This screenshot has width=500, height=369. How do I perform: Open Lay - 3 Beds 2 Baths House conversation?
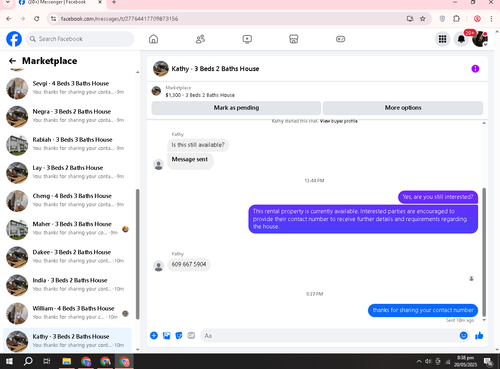click(x=68, y=172)
